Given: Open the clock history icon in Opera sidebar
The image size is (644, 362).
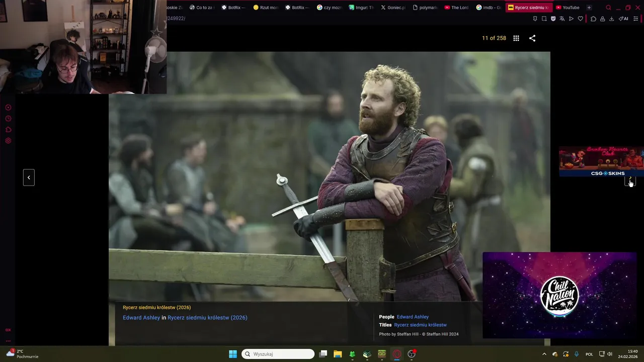Looking at the screenshot, I should coord(8,119).
